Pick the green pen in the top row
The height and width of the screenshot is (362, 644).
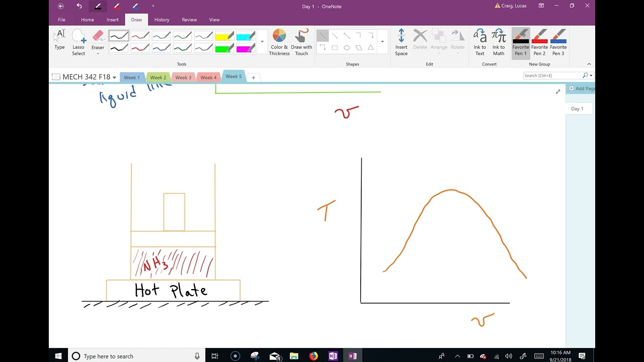182,36
